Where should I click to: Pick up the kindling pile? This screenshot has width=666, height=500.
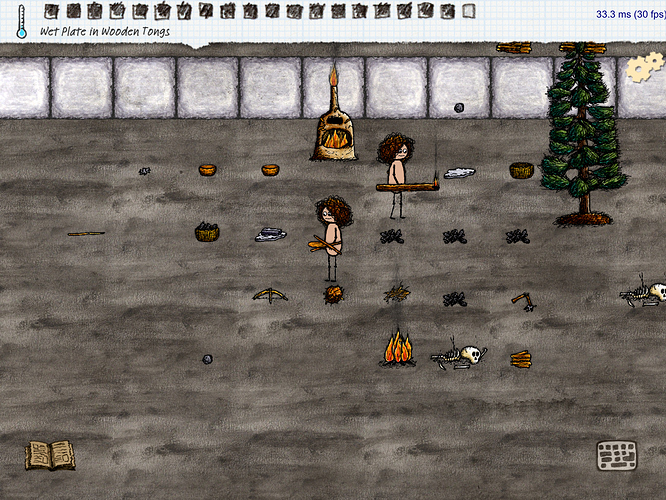click(x=397, y=293)
